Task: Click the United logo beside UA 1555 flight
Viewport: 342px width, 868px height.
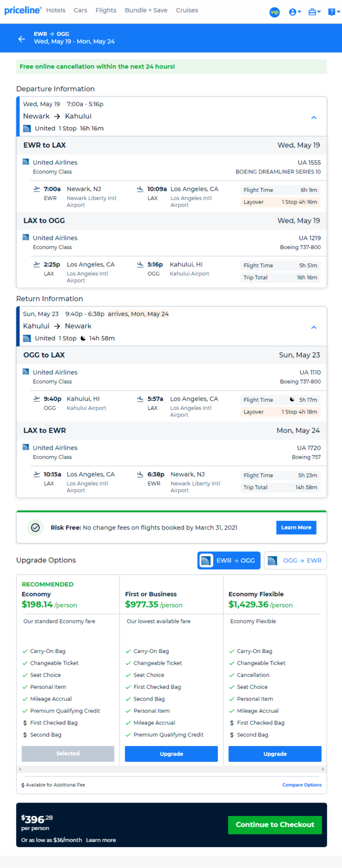Action: tap(26, 162)
